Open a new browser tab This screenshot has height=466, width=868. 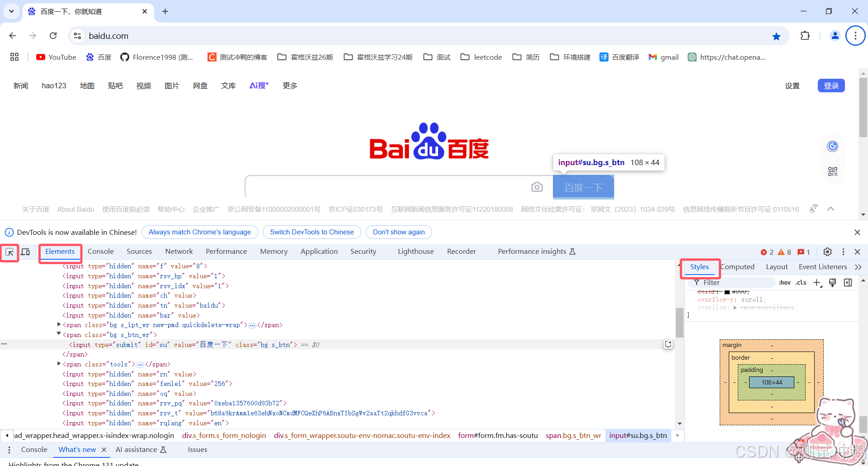tap(165, 11)
